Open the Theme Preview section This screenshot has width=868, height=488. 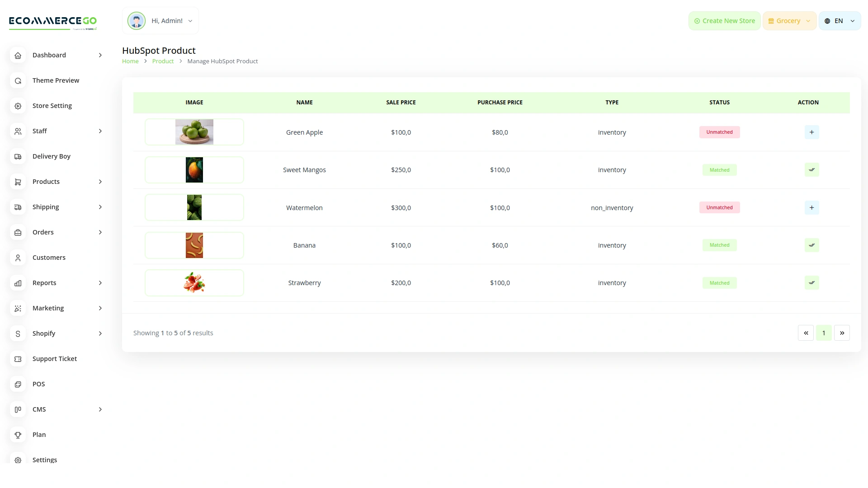(56, 80)
